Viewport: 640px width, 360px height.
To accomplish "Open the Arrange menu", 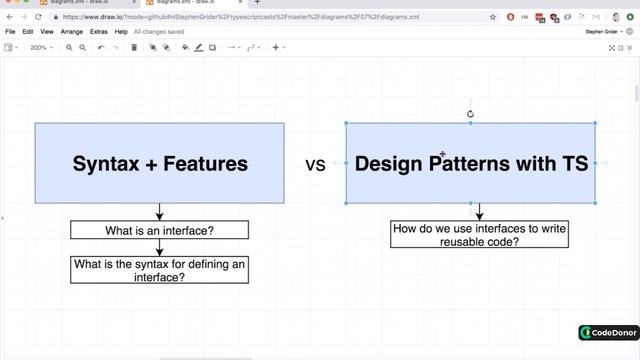I will [72, 31].
